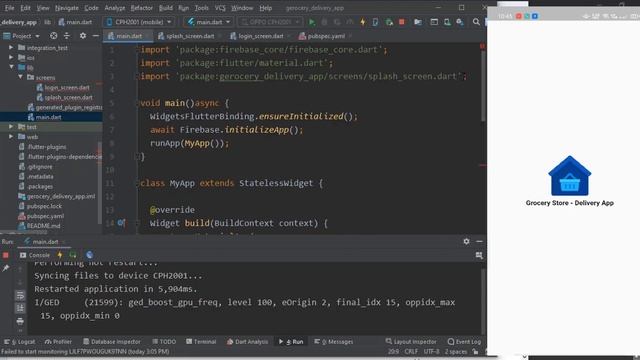Expand the test folder

click(11, 127)
